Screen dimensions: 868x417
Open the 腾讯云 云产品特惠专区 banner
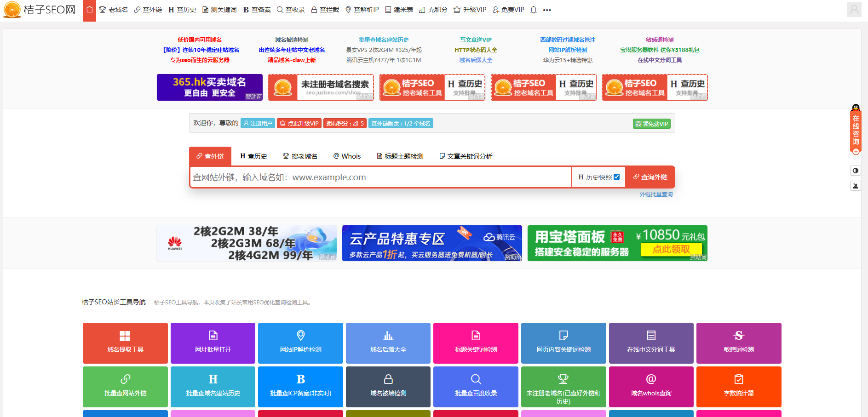pos(432,243)
